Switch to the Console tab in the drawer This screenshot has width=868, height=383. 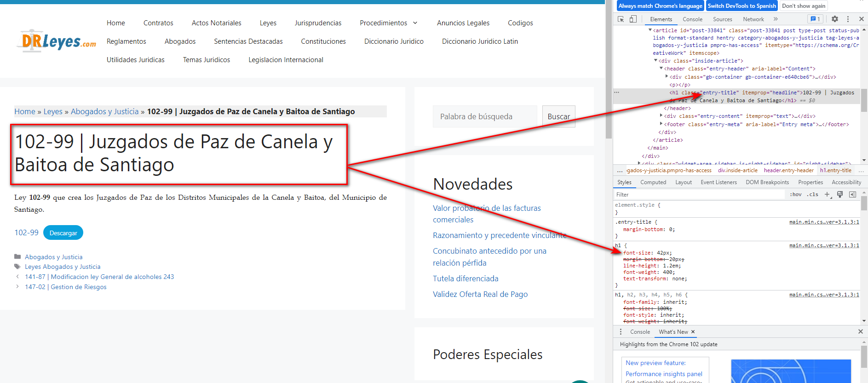(x=640, y=331)
